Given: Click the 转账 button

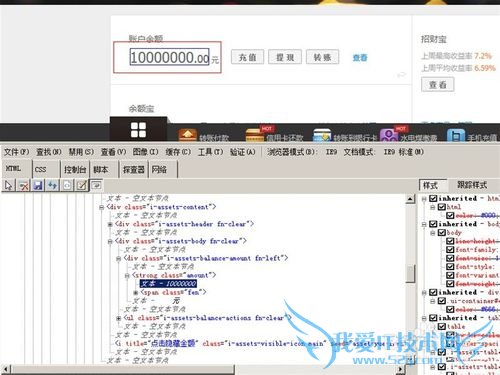Looking at the screenshot, I should point(322,57).
